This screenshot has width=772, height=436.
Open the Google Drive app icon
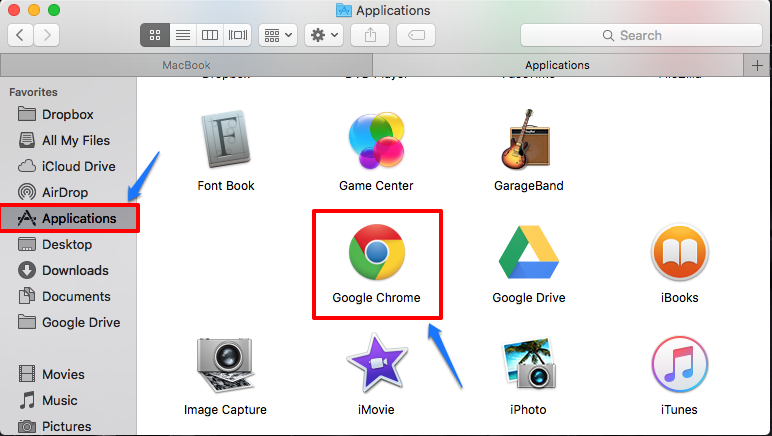coord(529,252)
